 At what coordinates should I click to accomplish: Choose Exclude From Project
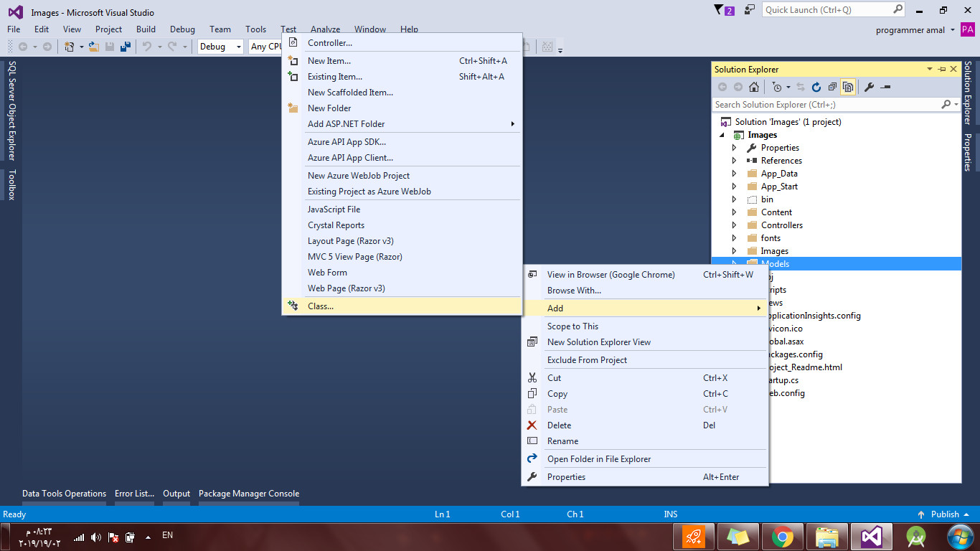[x=644, y=360]
